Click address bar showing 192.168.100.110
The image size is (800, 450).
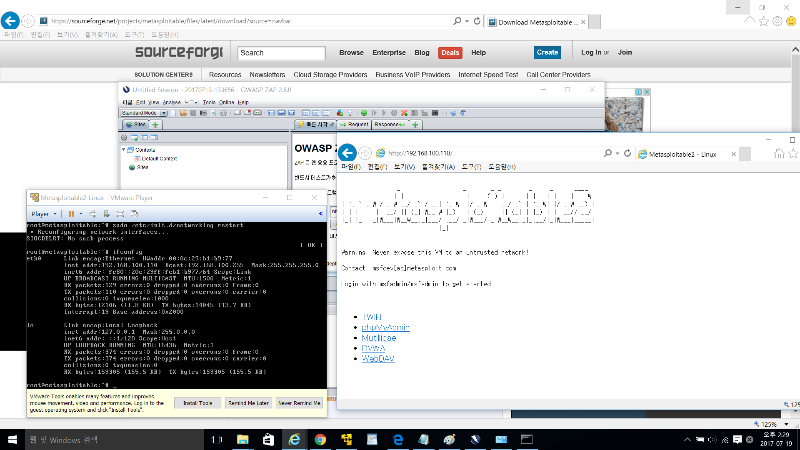pos(490,153)
